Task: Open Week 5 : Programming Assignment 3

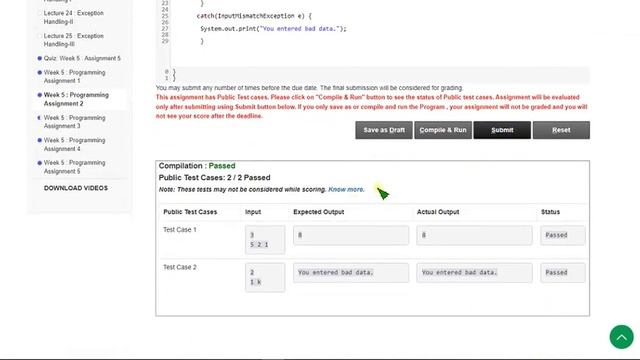Action: point(74,122)
